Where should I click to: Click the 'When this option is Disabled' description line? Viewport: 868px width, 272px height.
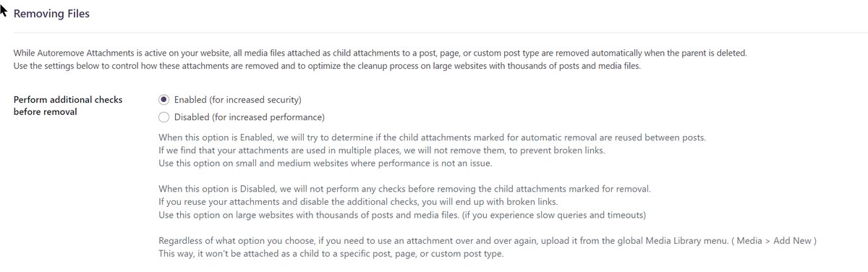click(x=404, y=189)
